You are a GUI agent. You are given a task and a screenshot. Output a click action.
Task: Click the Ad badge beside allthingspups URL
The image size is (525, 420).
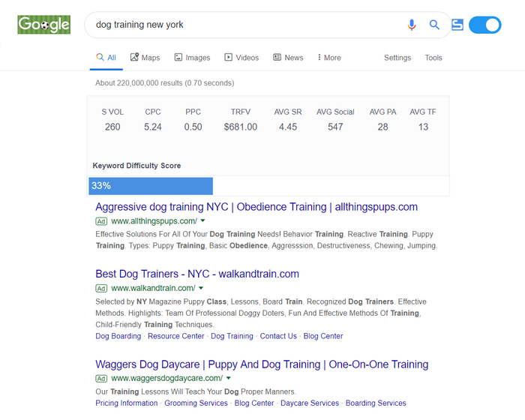coord(101,221)
